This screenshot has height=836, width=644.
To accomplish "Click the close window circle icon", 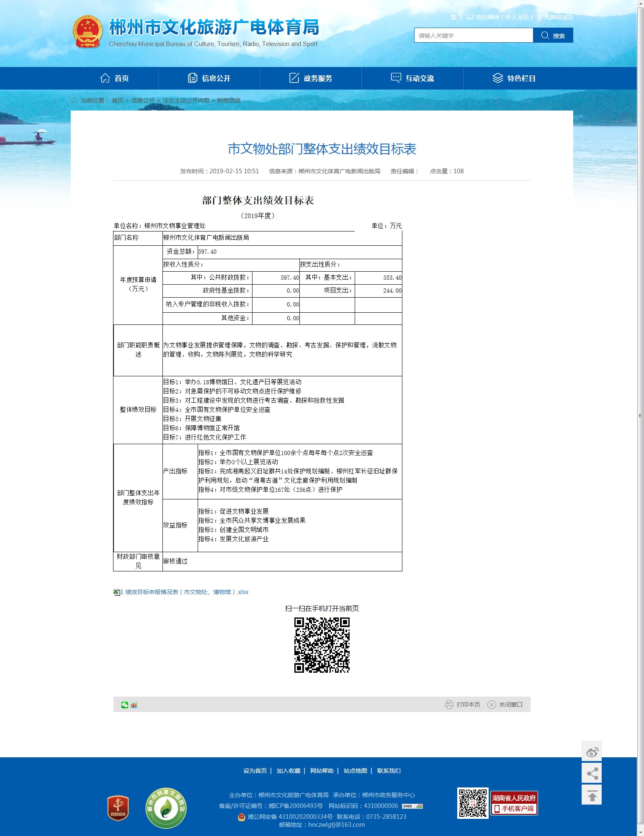I will [x=492, y=705].
